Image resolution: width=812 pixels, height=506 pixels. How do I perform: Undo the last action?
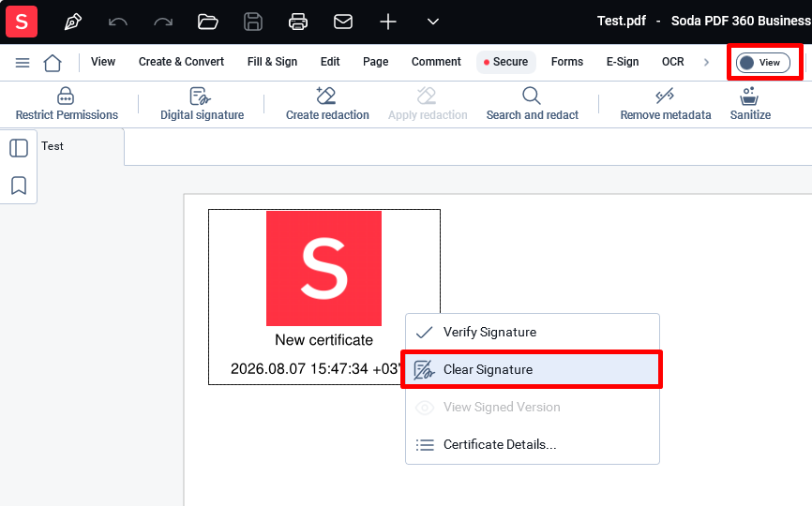[x=118, y=22]
